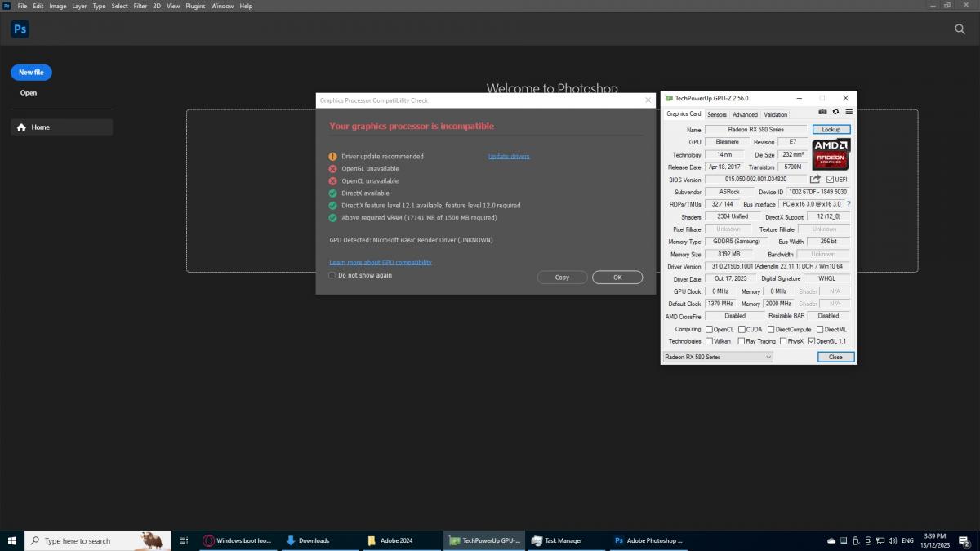
Task: Close the Graphics Processor Compatibility Check dialog
Action: pyautogui.click(x=648, y=100)
